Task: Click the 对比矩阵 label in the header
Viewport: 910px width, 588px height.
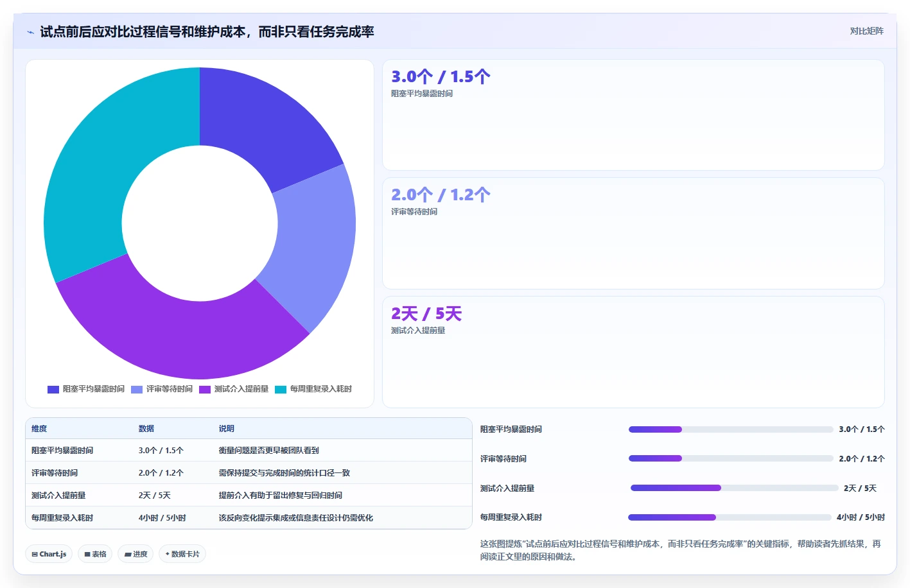Action: point(866,31)
